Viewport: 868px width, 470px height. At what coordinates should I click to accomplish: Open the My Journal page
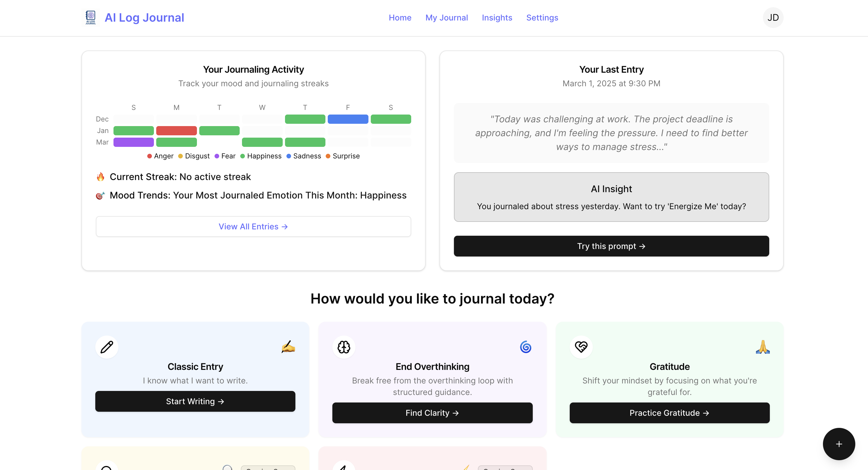pyautogui.click(x=446, y=18)
